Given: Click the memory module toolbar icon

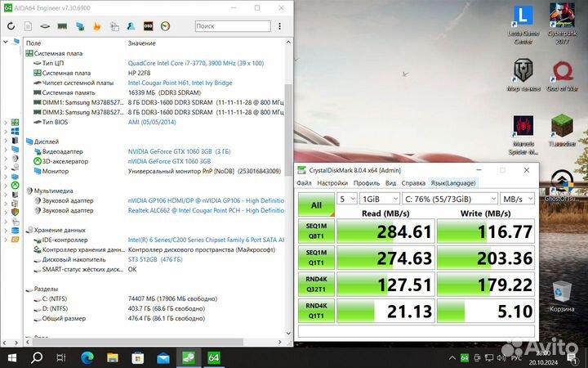Looking at the screenshot, I should click(x=61, y=26).
